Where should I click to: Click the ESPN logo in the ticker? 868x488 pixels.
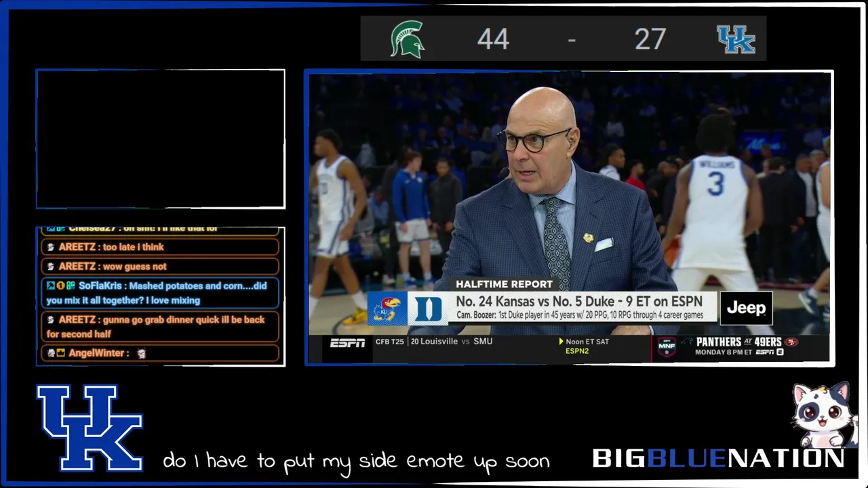[348, 343]
